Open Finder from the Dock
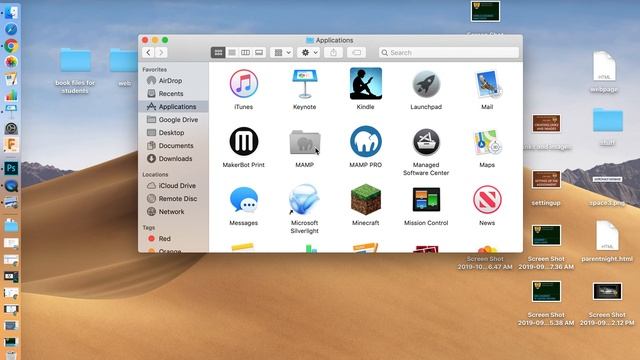The height and width of the screenshot is (360, 640). click(x=11, y=12)
